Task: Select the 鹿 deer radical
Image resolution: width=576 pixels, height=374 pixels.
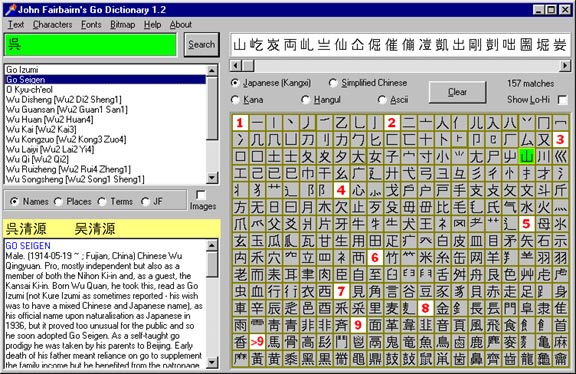Action: click(476, 342)
